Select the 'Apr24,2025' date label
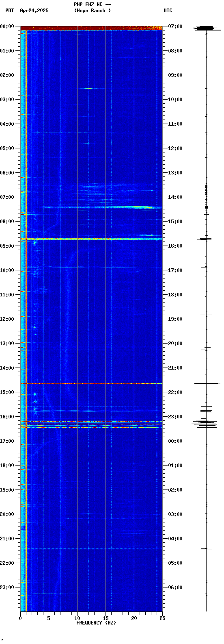 34,11
